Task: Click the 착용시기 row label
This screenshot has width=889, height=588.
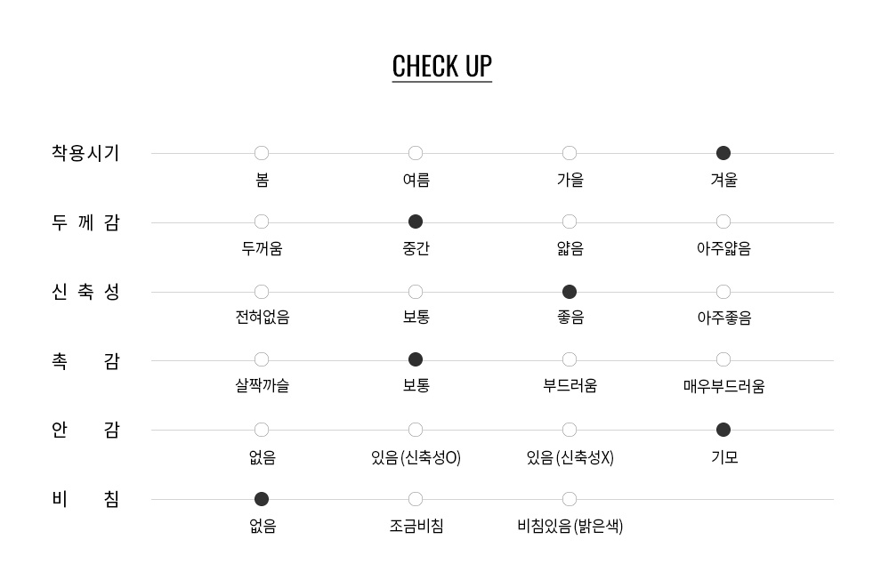Action: 85,153
